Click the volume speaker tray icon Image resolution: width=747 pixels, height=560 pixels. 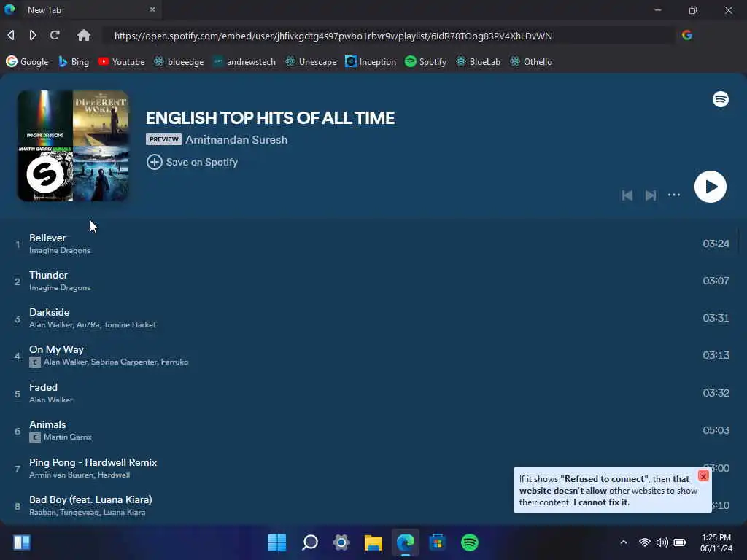pyautogui.click(x=662, y=542)
